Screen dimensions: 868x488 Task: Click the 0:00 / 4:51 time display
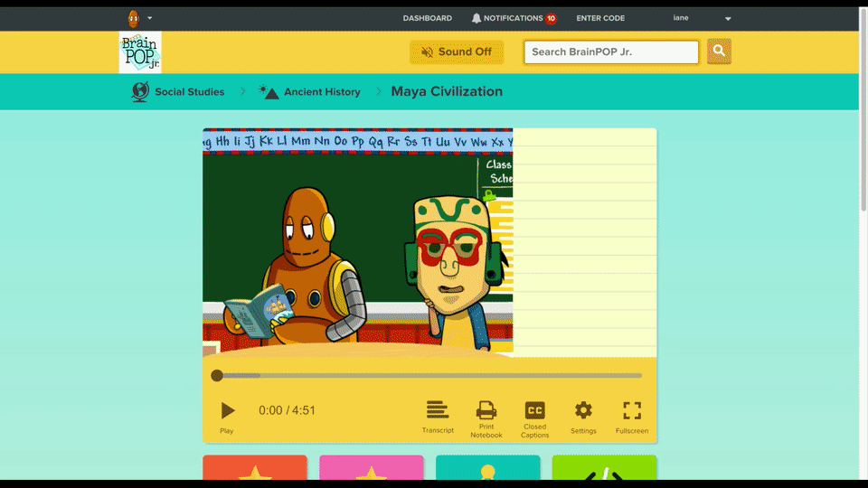287,410
